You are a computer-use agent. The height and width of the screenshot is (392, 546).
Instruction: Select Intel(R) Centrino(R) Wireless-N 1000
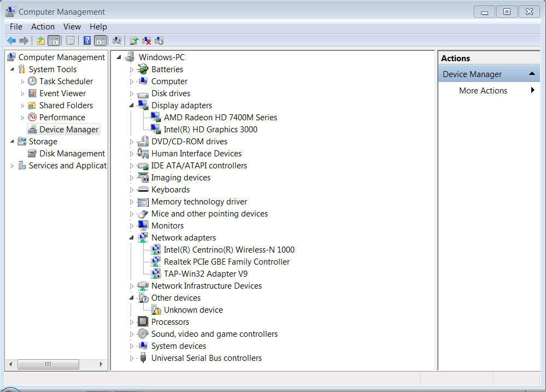pyautogui.click(x=229, y=250)
